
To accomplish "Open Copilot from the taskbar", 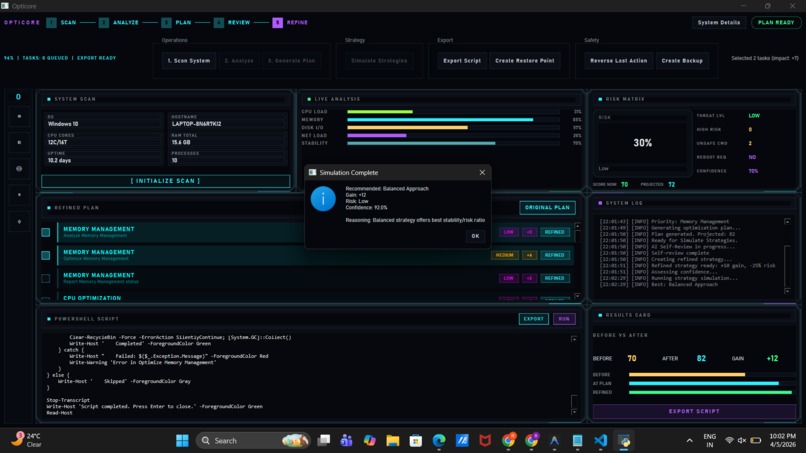I will pos(370,441).
